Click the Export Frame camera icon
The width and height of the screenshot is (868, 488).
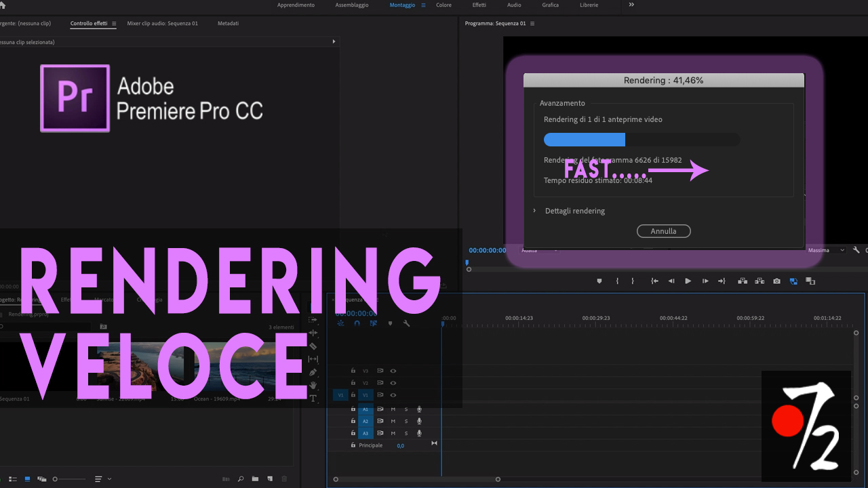tap(776, 281)
